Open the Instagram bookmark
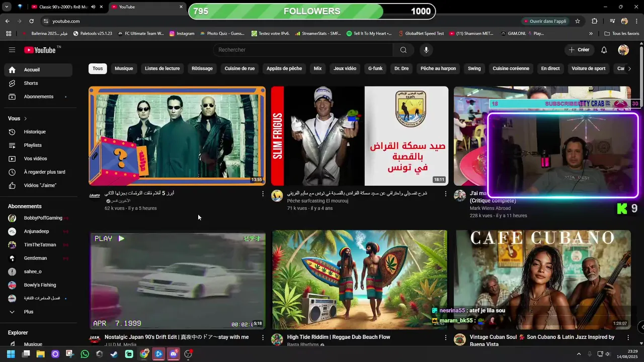Screen dimensions: 644x362 [182, 34]
